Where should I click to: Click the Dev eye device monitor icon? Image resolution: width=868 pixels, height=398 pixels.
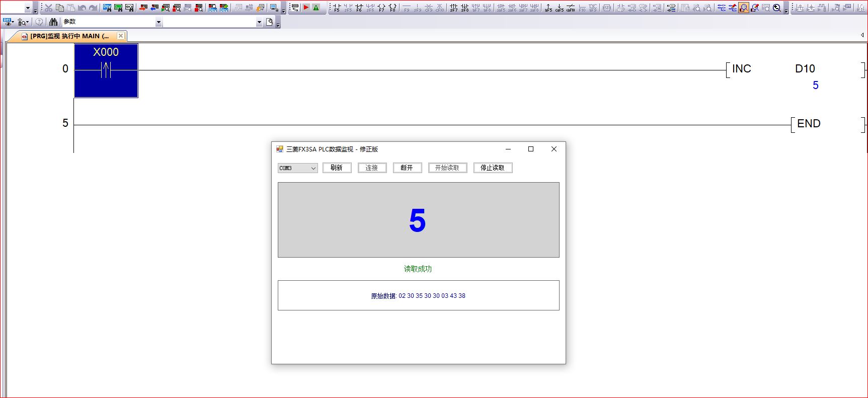pos(8,22)
